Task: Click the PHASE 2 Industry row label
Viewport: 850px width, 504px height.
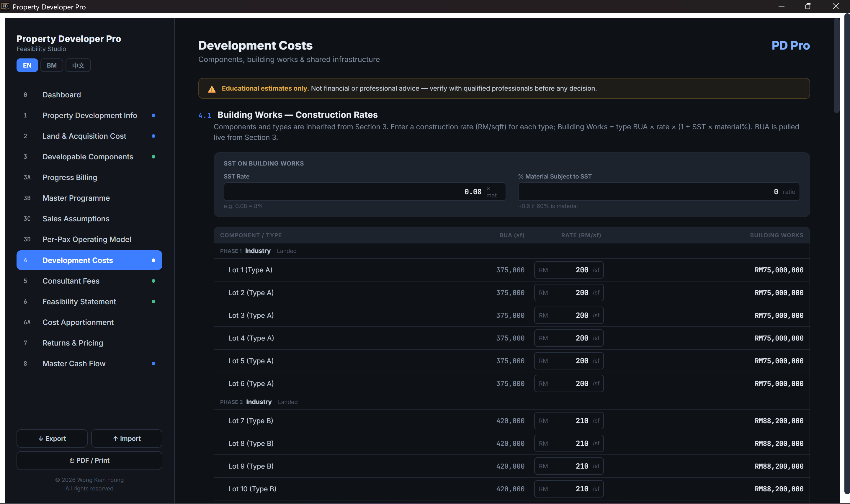Action: (246, 402)
